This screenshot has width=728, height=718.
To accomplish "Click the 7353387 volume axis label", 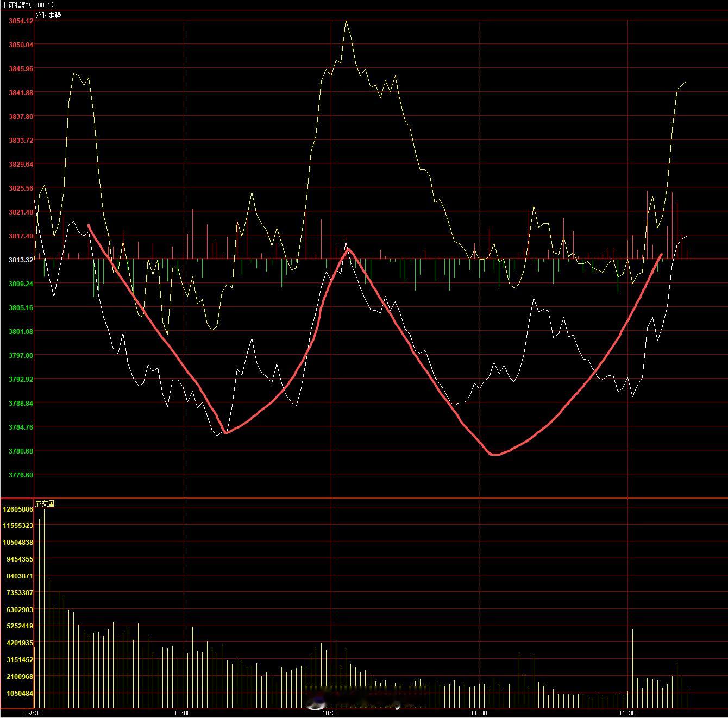I will pos(20,593).
